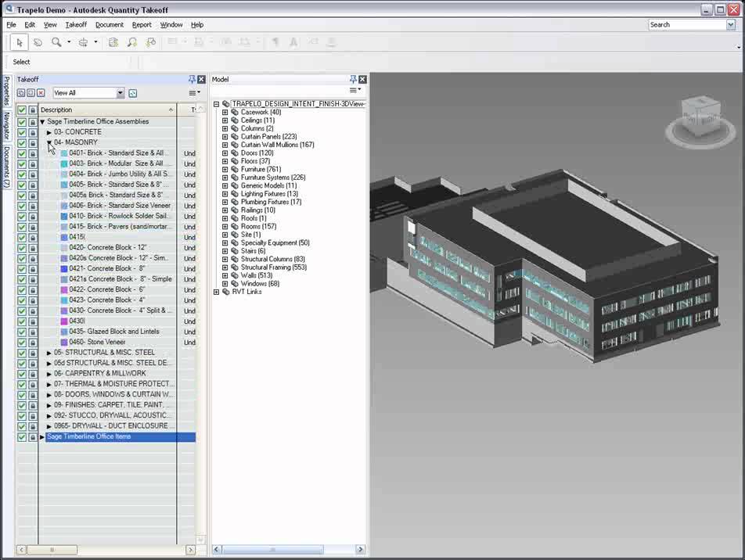This screenshot has width=745, height=560.
Task: Choose the zoom magnifier tool
Action: click(x=56, y=42)
